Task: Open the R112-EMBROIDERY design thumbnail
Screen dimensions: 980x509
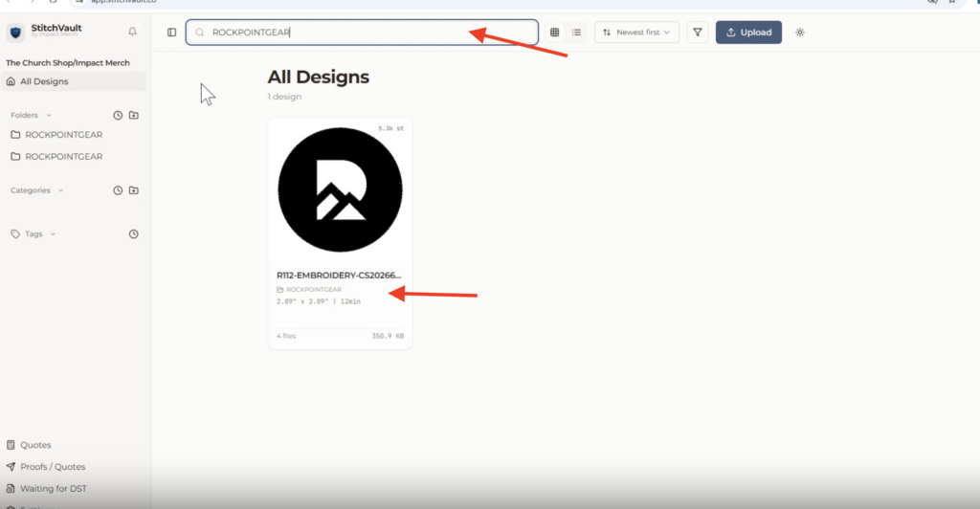Action: click(340, 189)
